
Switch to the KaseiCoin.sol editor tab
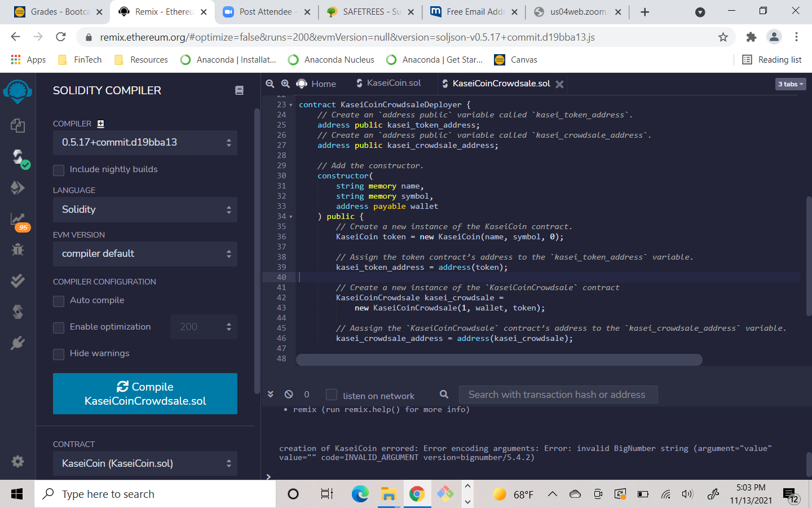389,83
